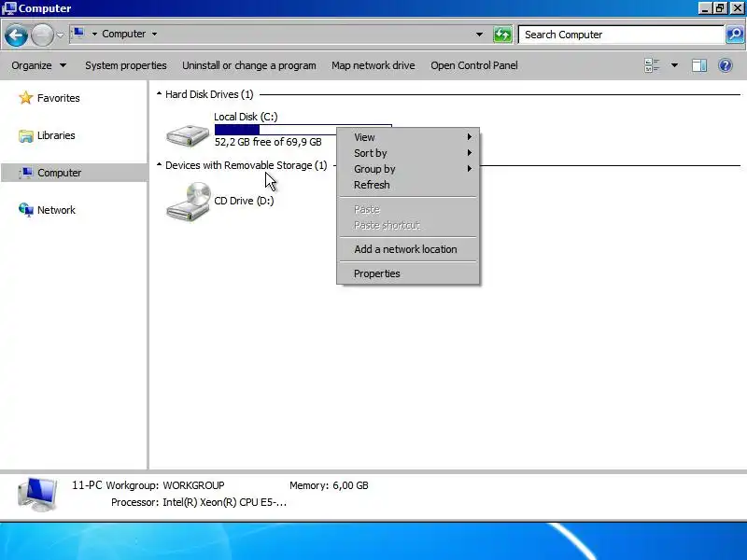747x560 pixels.
Task: Choose Map network drive
Action: pyautogui.click(x=373, y=65)
